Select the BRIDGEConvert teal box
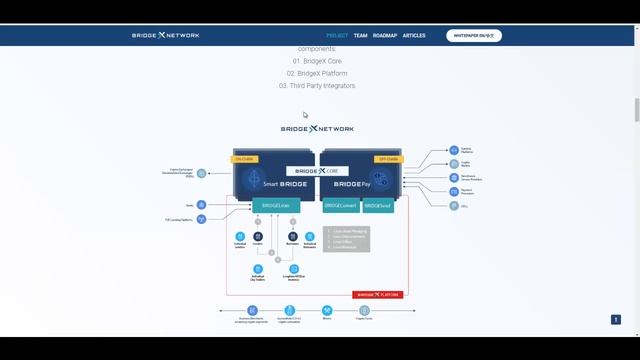The height and width of the screenshot is (360, 640). pos(341,205)
